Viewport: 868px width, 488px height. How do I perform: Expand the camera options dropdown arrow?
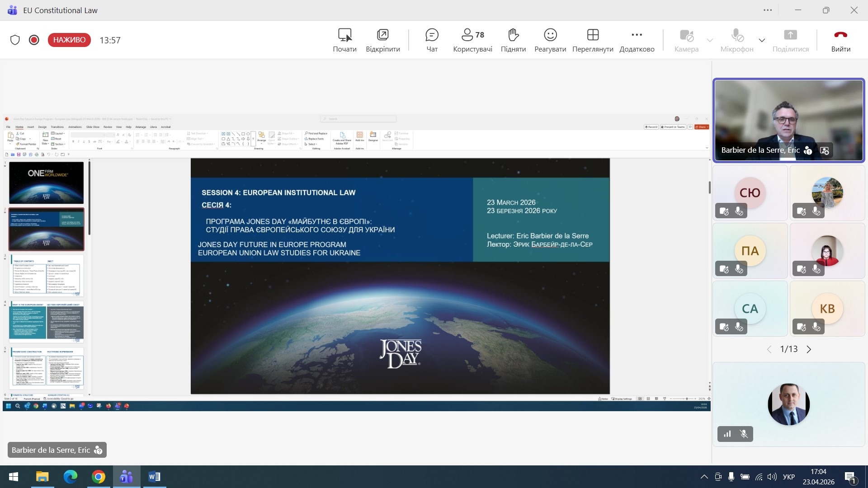click(x=710, y=40)
